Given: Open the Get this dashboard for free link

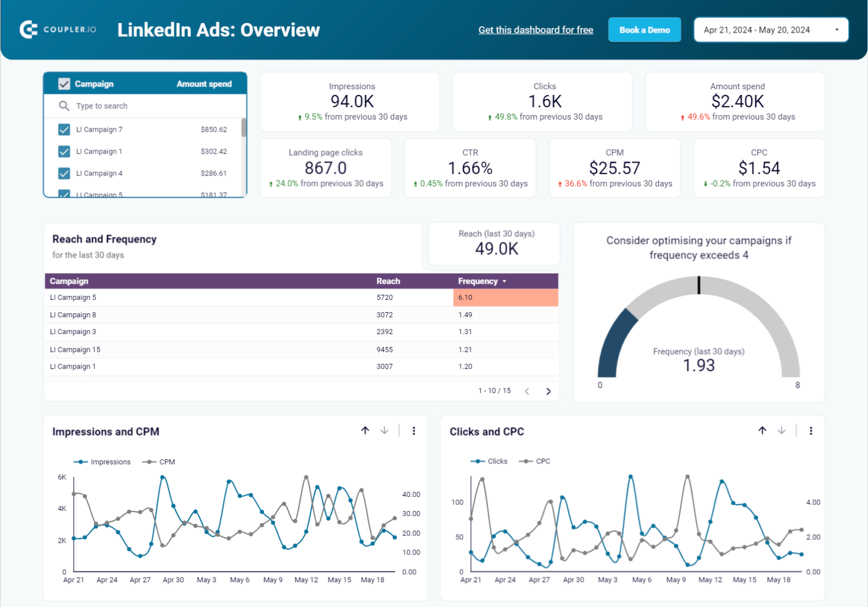Looking at the screenshot, I should (x=536, y=29).
